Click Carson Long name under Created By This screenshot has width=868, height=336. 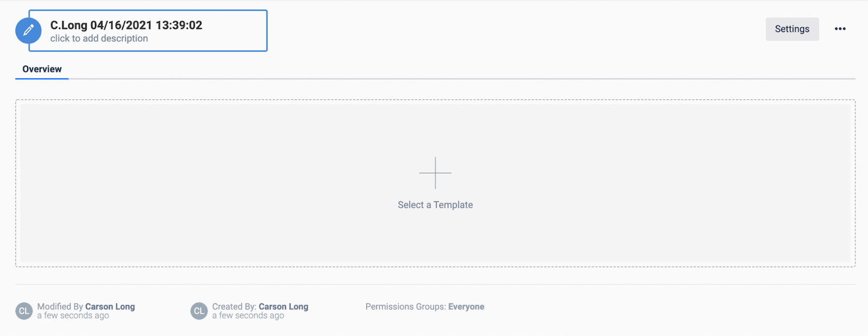[x=283, y=307]
